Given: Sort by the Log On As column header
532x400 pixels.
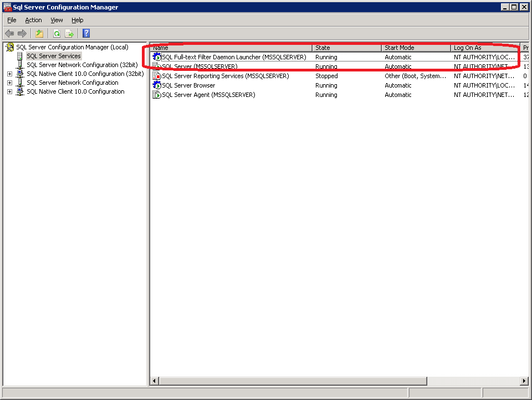Looking at the screenshot, I should click(485, 48).
